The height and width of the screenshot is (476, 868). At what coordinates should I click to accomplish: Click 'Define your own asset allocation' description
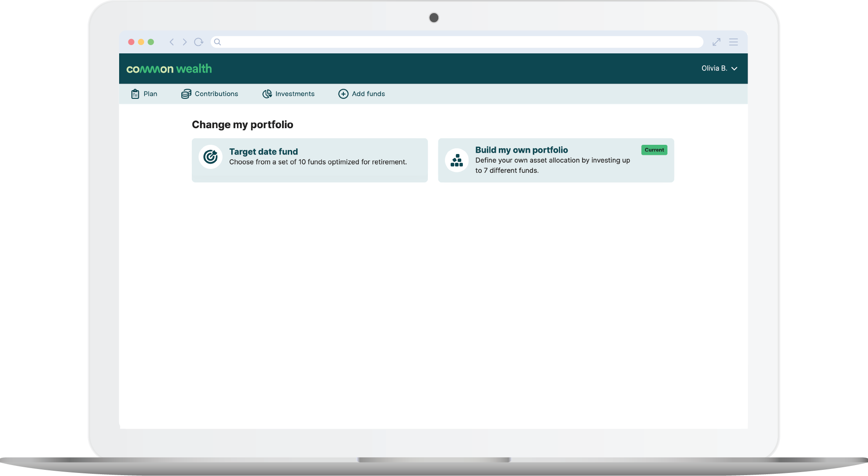553,165
